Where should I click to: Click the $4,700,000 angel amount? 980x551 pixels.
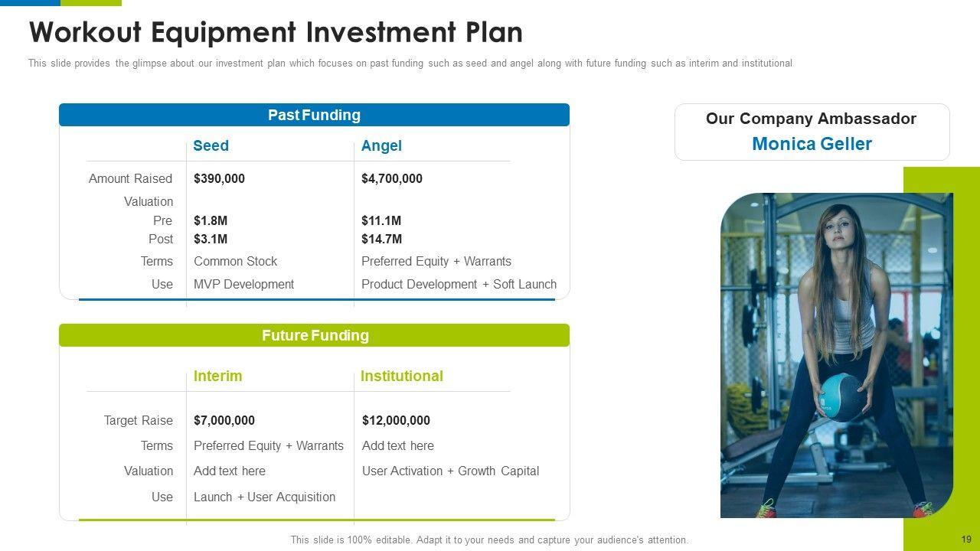391,178
